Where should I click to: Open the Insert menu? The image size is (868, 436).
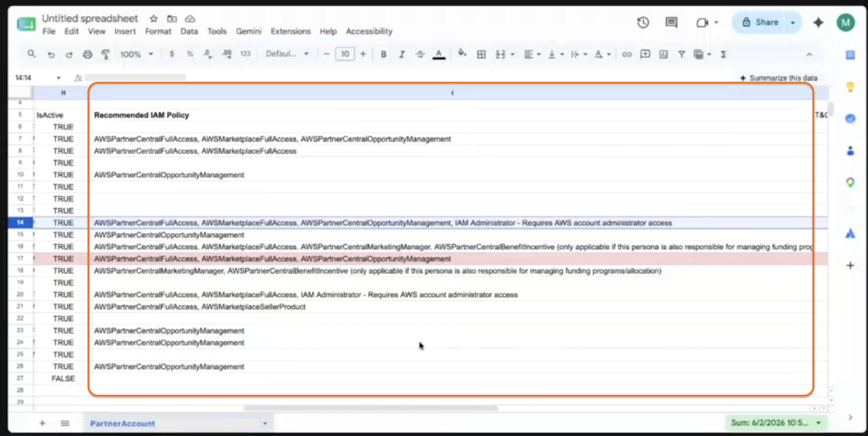pyautogui.click(x=125, y=31)
